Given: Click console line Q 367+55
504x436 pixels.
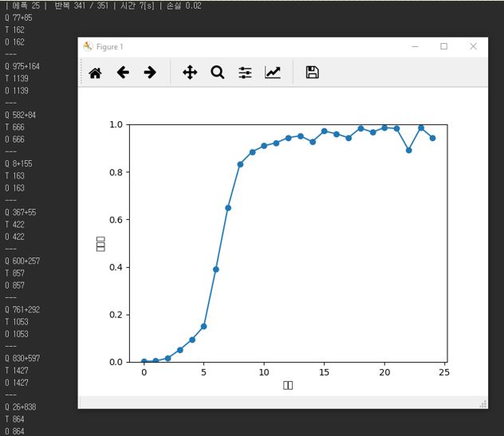Looking at the screenshot, I should click(x=20, y=212).
